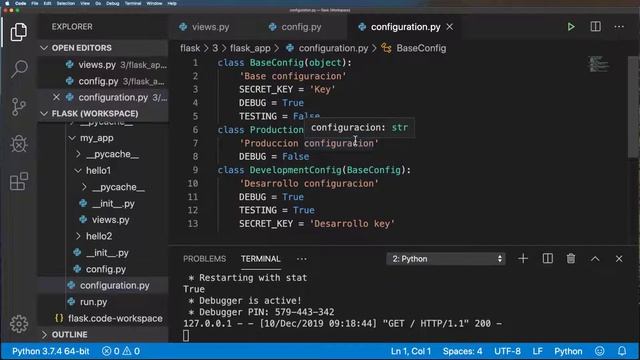Open the panel overflow ellipsis menu

coord(302,259)
